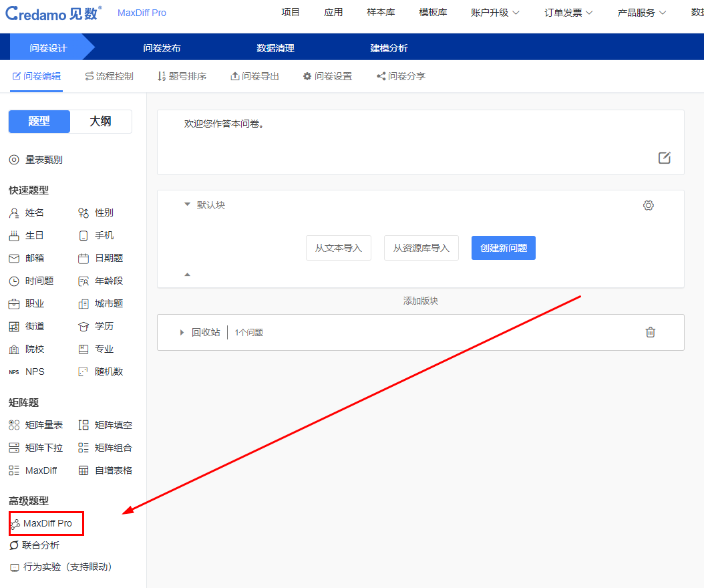Click the 创建新问题 button
Screen dimensions: 704x588
(x=503, y=247)
